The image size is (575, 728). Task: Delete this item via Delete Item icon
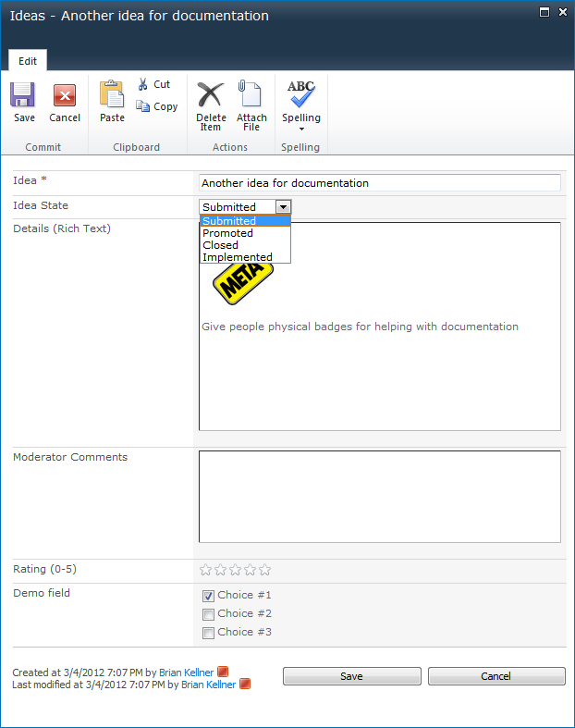(211, 95)
